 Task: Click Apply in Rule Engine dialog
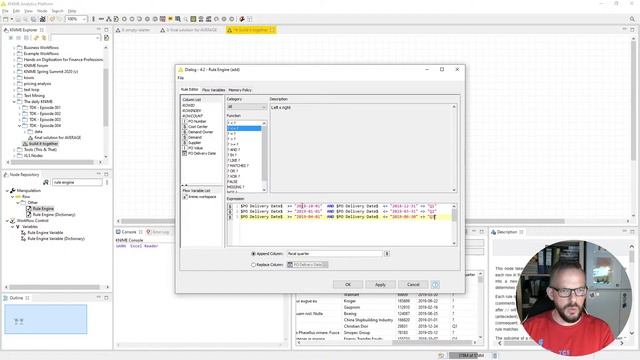click(x=380, y=284)
